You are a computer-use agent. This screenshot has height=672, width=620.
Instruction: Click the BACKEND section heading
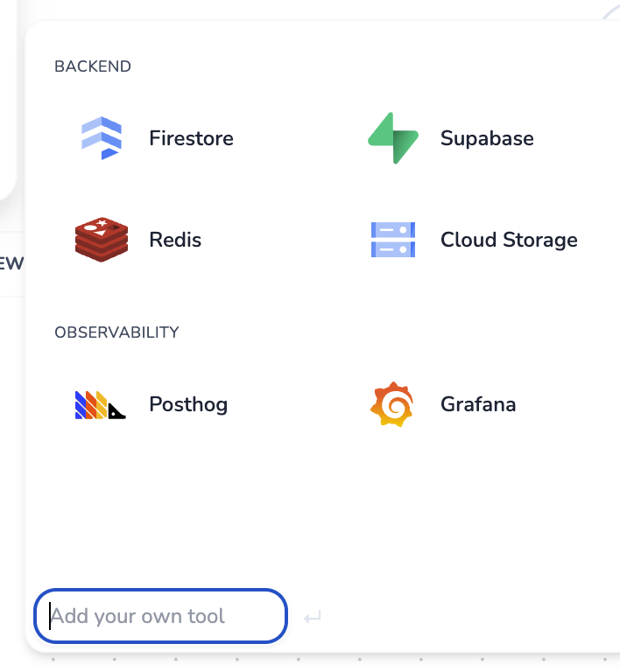coord(93,66)
